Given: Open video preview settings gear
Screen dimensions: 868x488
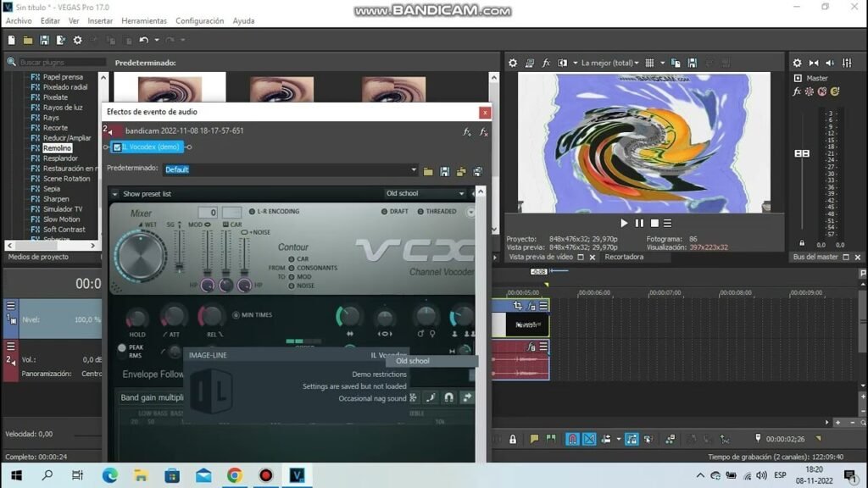Looking at the screenshot, I should [x=513, y=63].
